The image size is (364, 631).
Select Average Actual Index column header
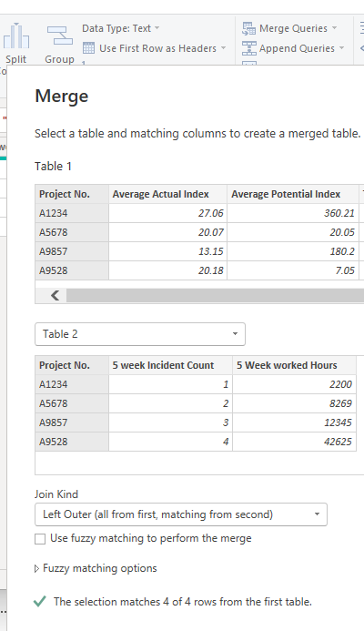[167, 194]
